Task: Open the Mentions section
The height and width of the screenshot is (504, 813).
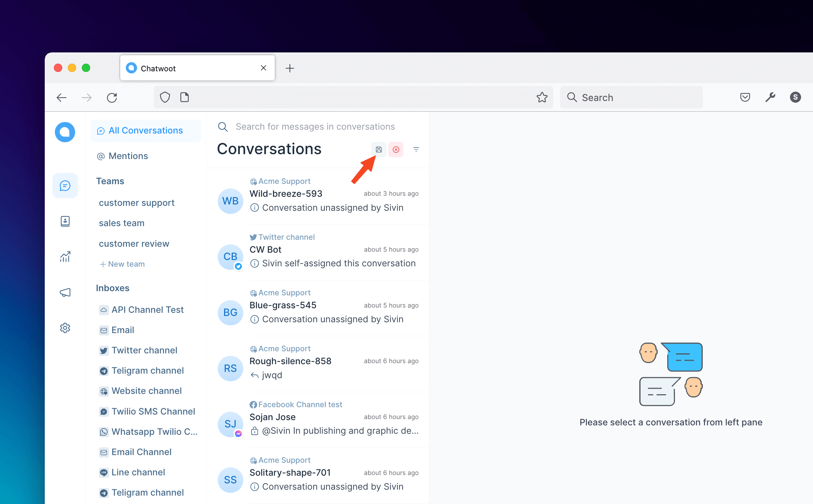Action: (x=127, y=156)
